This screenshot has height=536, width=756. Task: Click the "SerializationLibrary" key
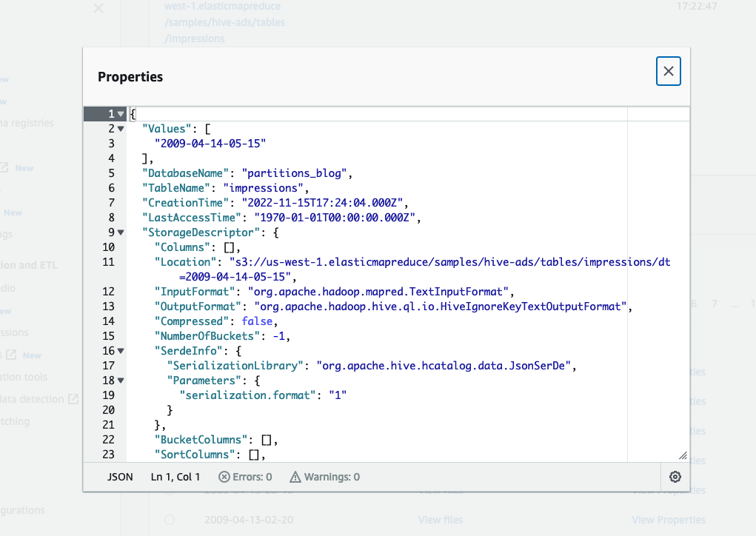coord(235,366)
